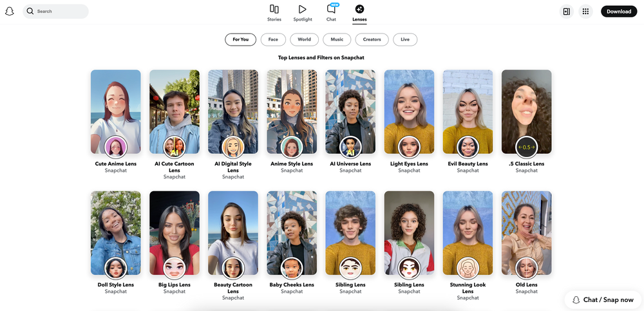Click the Big Lips Lens title
This screenshot has height=311, width=644.
point(175,285)
